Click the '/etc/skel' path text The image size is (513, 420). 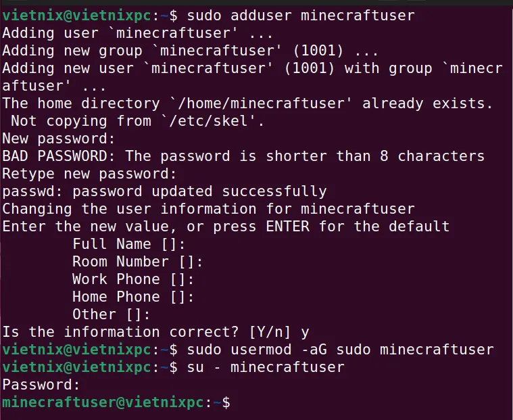[x=213, y=121]
